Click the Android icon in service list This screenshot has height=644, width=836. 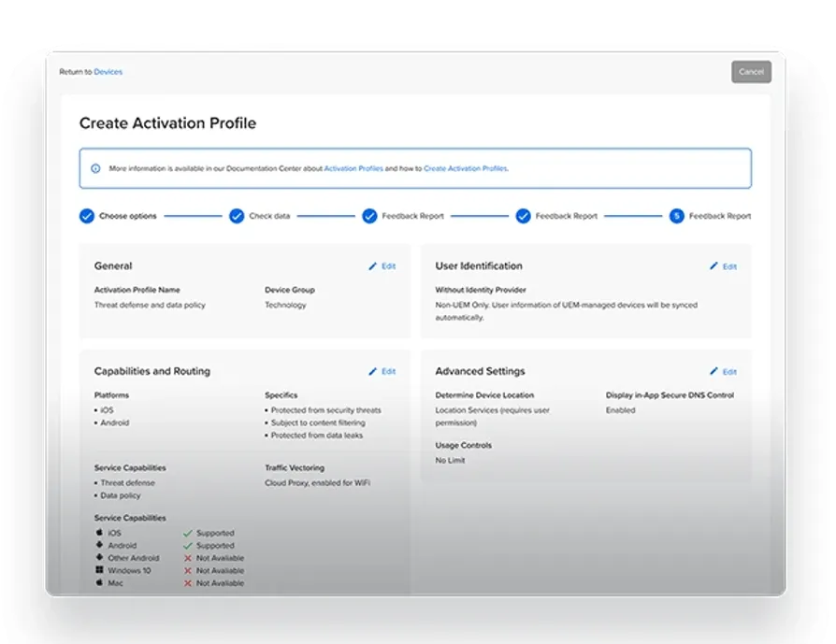(x=99, y=545)
